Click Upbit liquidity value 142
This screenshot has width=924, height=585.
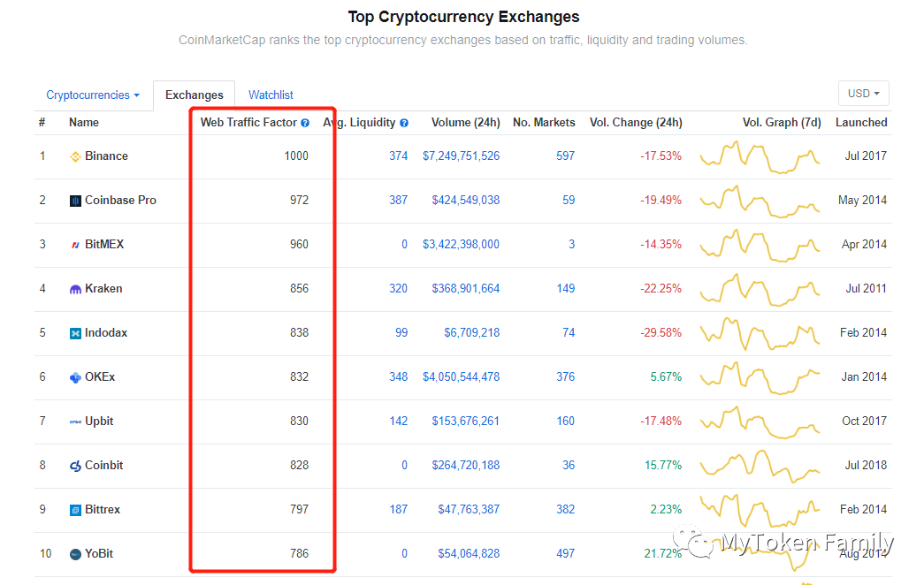point(399,422)
